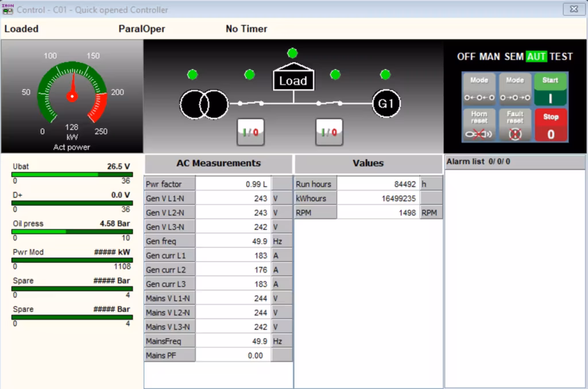Click the ParalOper status text
Image resolution: width=588 pixels, height=389 pixels.
142,29
